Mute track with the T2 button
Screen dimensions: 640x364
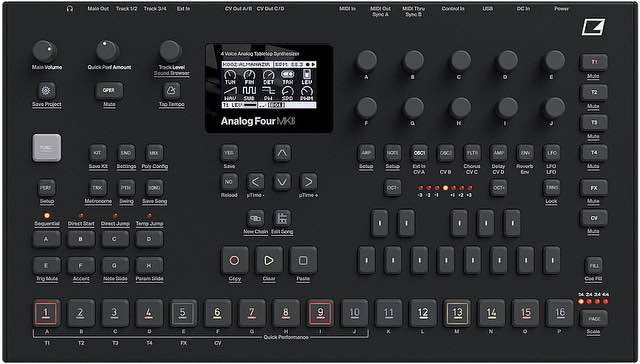pos(594,93)
